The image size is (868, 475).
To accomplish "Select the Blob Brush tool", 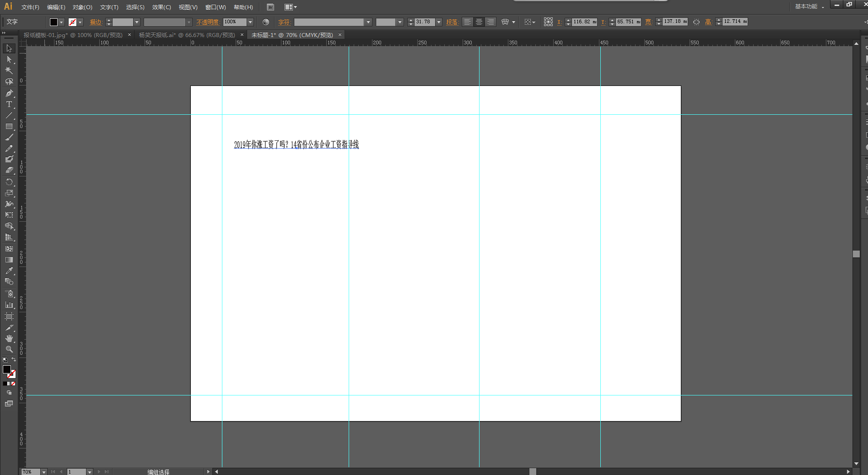I will click(x=9, y=159).
